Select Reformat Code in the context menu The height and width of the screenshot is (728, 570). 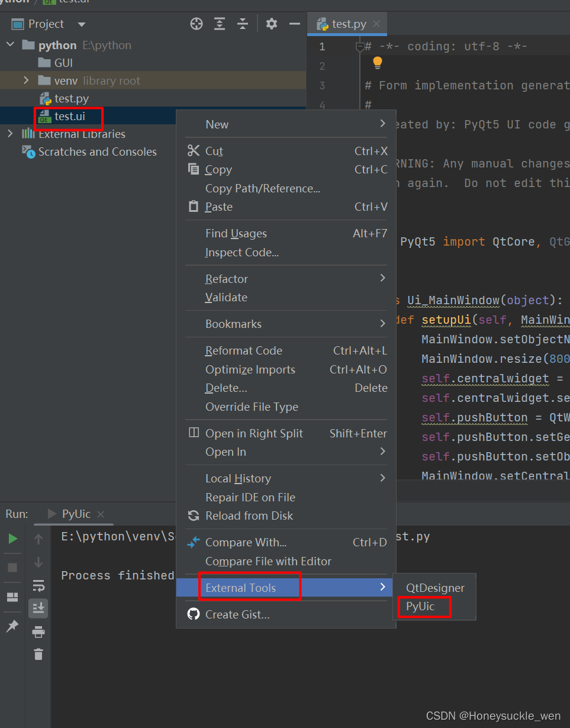point(244,350)
